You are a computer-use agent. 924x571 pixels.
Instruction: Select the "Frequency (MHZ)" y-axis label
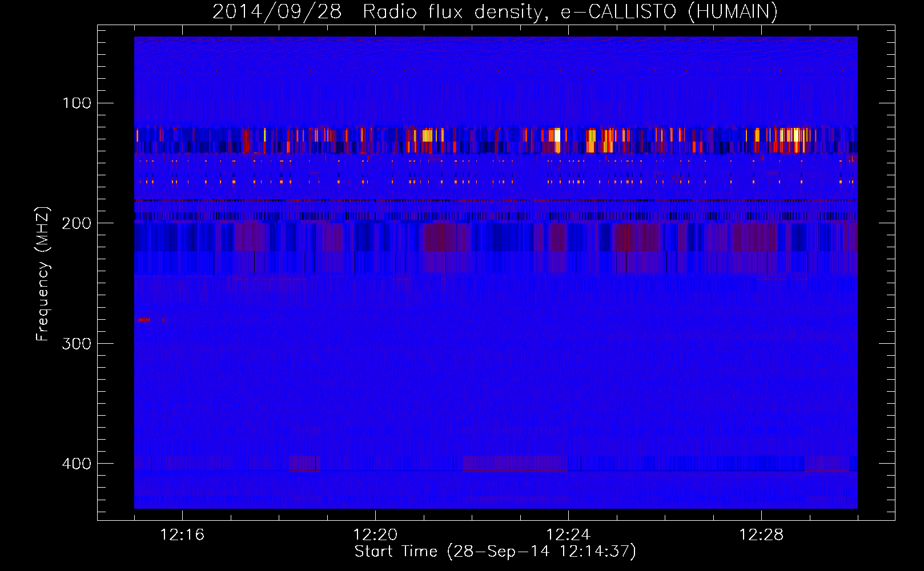[43, 274]
